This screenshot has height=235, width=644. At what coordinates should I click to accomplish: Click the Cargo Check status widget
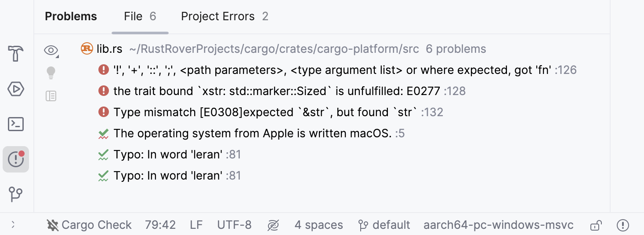click(x=89, y=225)
